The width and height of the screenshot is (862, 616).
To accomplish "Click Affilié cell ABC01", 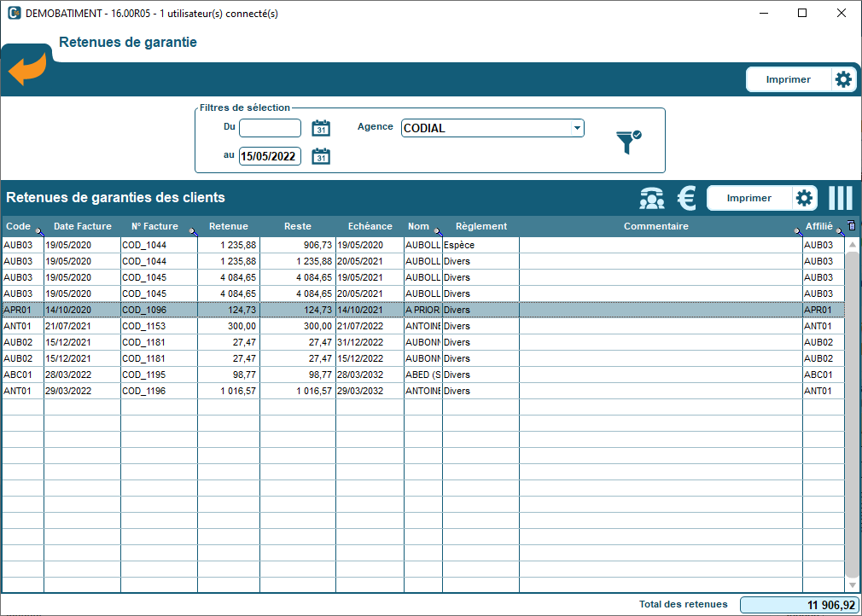I will tap(823, 375).
